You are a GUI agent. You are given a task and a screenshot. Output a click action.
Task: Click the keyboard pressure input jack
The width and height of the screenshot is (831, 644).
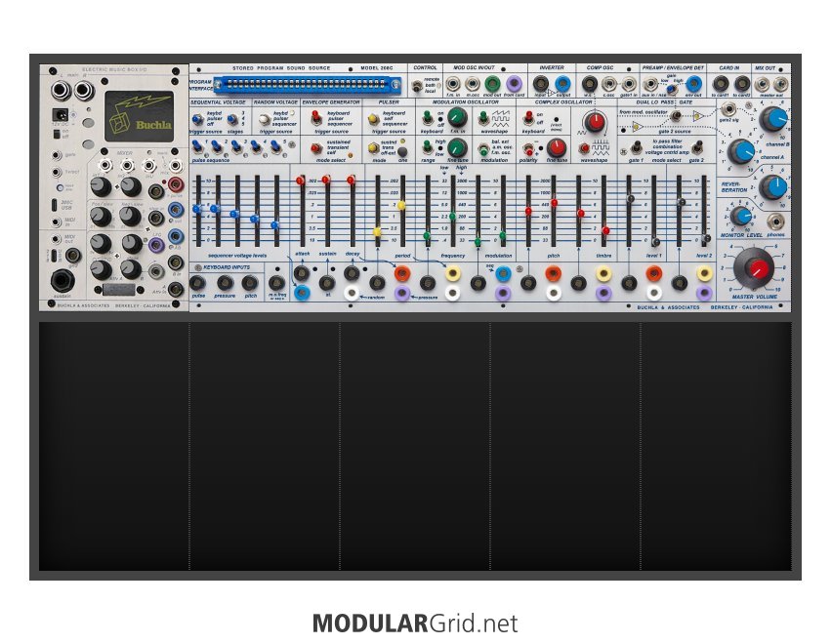tap(225, 283)
